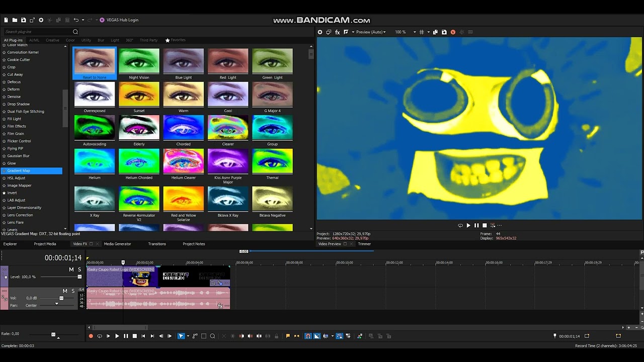The height and width of the screenshot is (362, 644).
Task: Solo the audio track
Action: click(73, 291)
